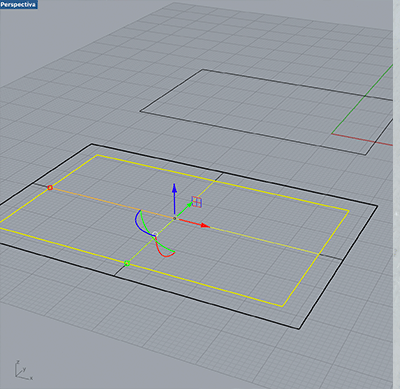Click the gumball planar move square handle
This screenshot has height=389, width=400.
(x=197, y=202)
